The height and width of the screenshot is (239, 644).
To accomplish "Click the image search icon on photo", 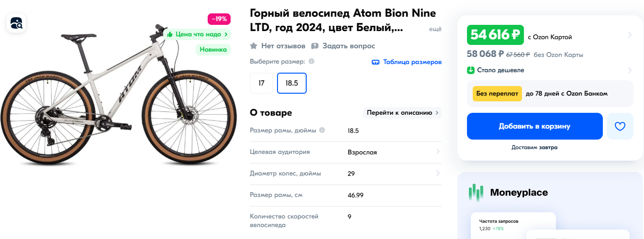I will [x=16, y=23].
